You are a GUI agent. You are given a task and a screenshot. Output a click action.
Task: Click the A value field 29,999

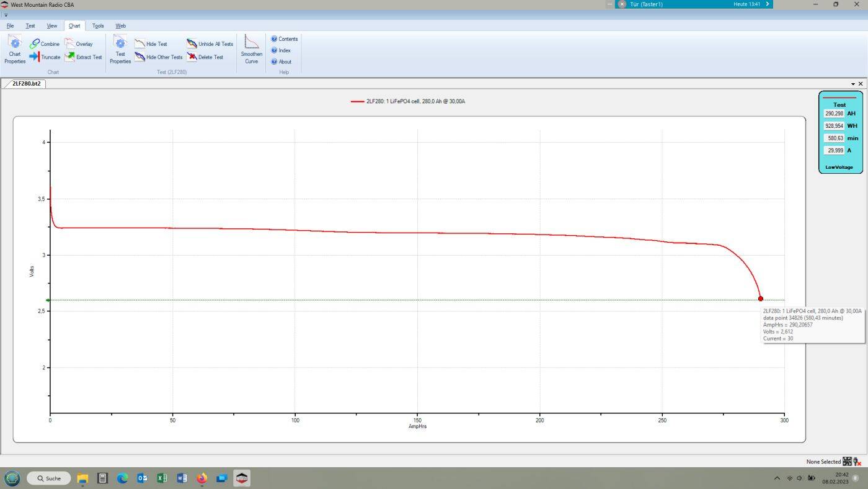tap(835, 150)
